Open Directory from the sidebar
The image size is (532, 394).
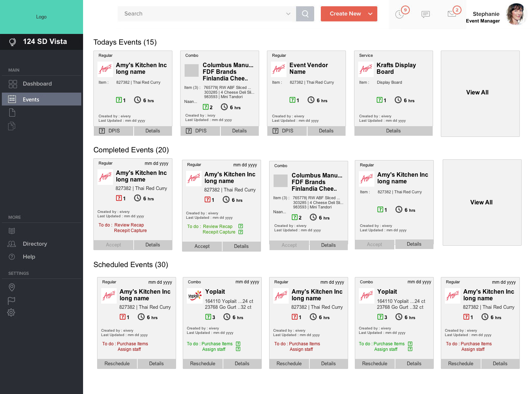(35, 244)
